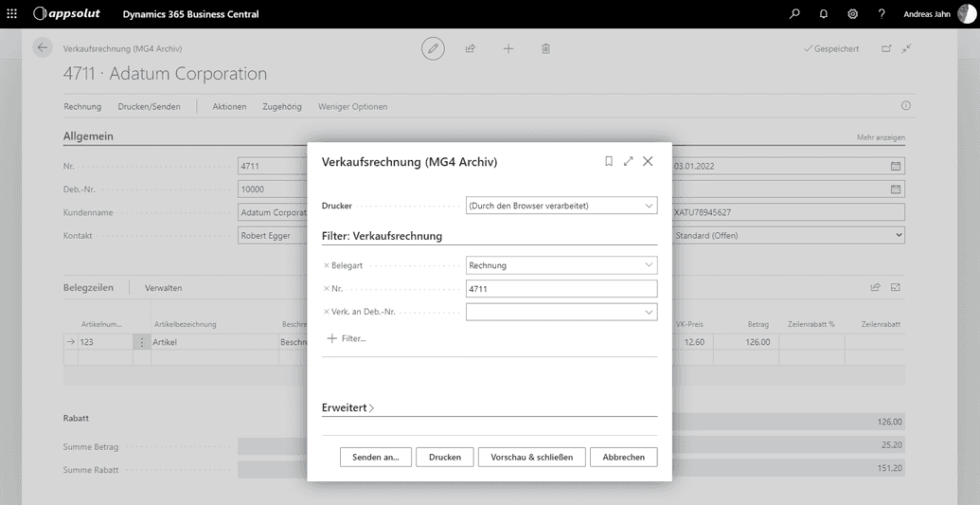Expand the Erweitert section
This screenshot has height=505, width=980.
point(348,408)
